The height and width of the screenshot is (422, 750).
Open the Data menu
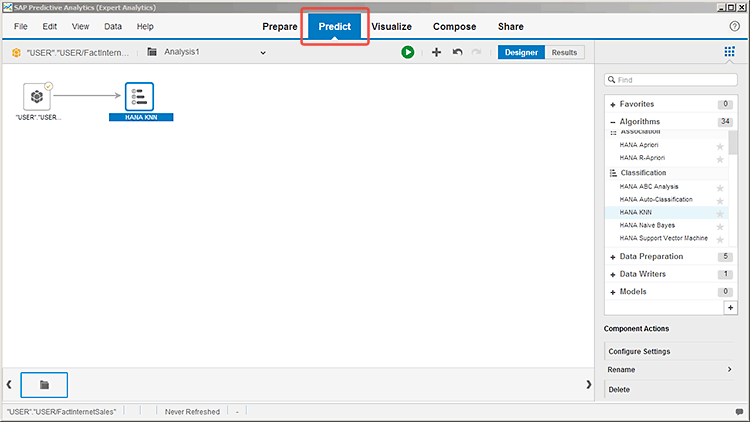click(x=113, y=26)
